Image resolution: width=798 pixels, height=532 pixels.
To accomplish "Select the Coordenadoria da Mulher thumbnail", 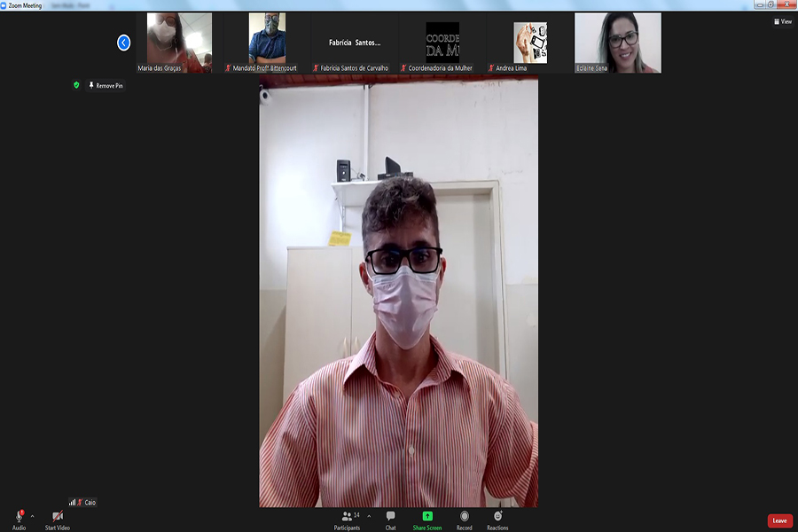I will tap(442, 42).
